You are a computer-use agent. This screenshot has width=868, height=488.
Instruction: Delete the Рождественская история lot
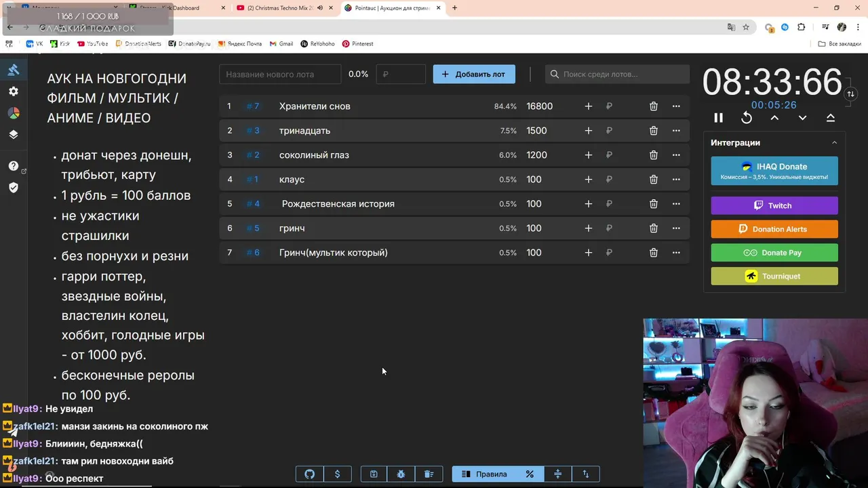click(x=654, y=204)
